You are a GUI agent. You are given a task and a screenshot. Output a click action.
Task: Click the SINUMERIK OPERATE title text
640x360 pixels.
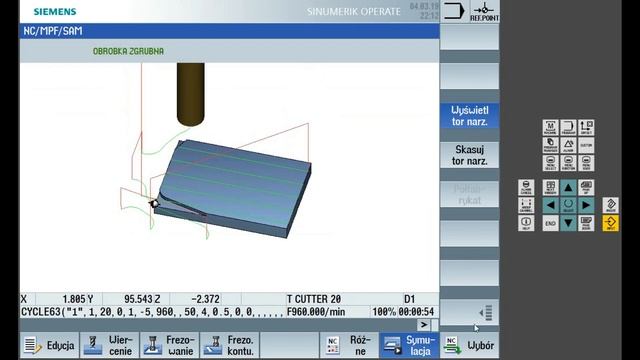[x=353, y=11]
